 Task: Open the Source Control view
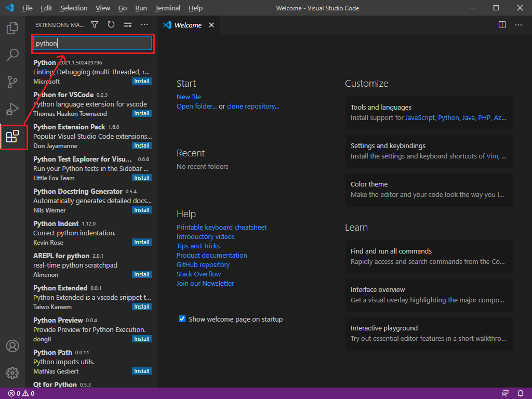[12, 82]
